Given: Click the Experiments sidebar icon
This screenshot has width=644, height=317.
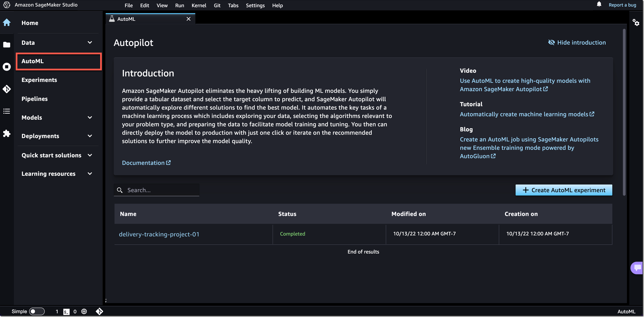Looking at the screenshot, I should [39, 80].
